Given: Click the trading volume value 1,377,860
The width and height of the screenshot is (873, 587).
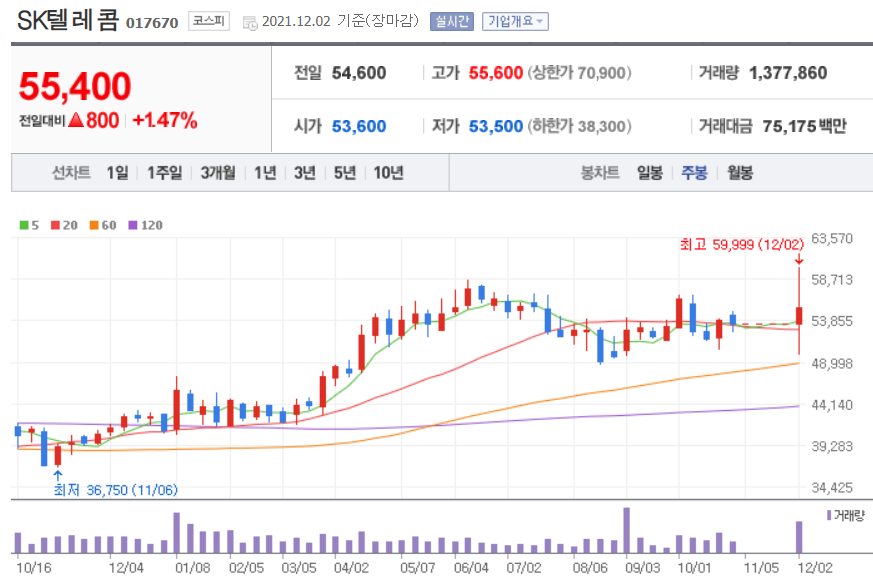Looking at the screenshot, I should tap(788, 73).
